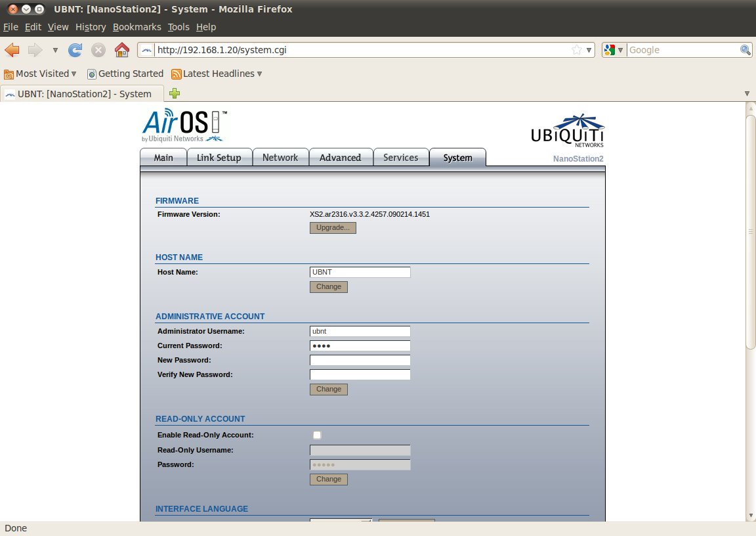
Task: Open the Google search engine selector
Action: tap(614, 50)
